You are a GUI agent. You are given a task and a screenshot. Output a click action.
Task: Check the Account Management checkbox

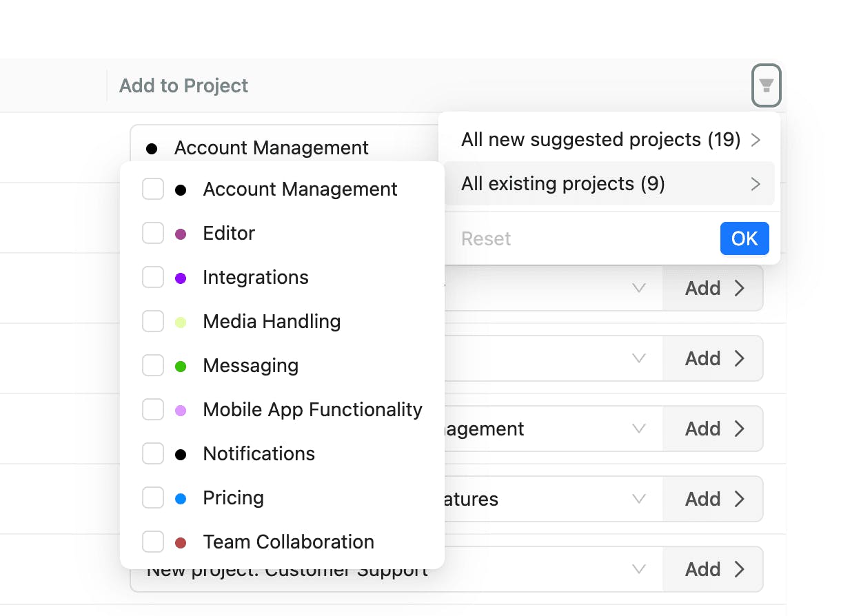(x=153, y=189)
